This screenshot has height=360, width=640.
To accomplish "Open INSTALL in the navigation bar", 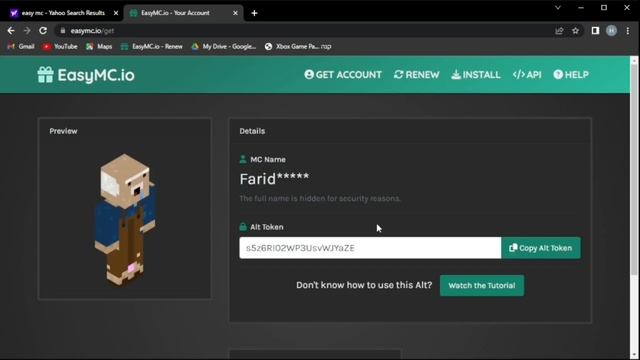I will pos(476,75).
